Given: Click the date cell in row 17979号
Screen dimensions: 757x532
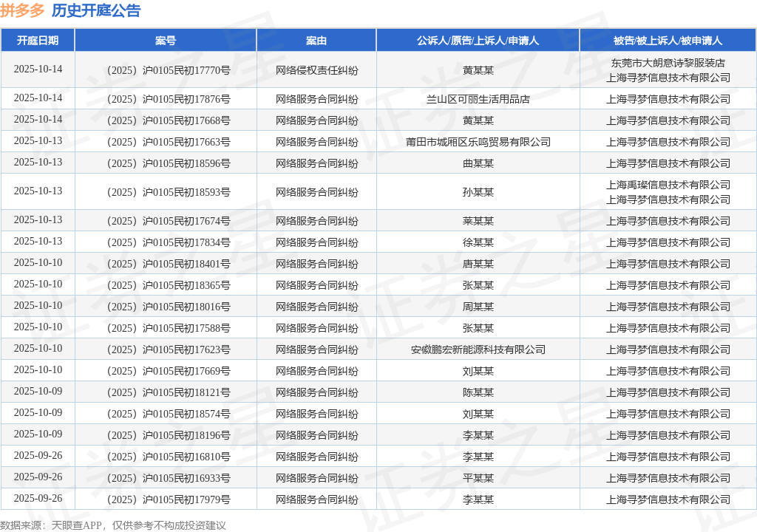Looking at the screenshot, I should [38, 498].
